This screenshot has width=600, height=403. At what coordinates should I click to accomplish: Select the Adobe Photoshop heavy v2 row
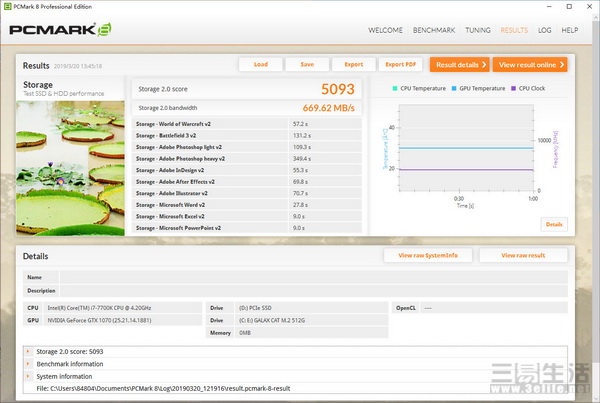click(x=247, y=158)
